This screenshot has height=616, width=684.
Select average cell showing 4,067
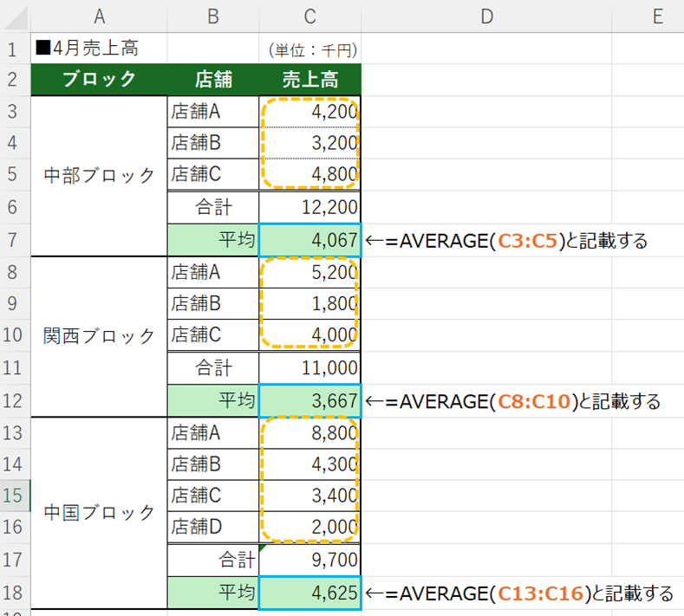click(309, 240)
